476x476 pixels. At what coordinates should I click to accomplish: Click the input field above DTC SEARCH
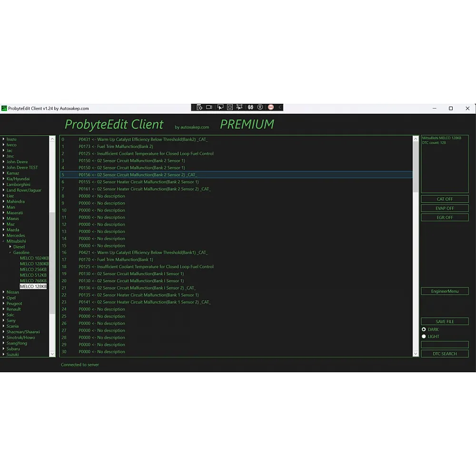click(445, 345)
